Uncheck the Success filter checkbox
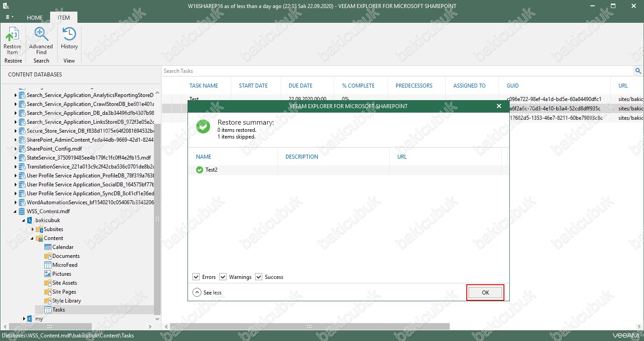Image resolution: width=644 pixels, height=341 pixels. pyautogui.click(x=259, y=277)
